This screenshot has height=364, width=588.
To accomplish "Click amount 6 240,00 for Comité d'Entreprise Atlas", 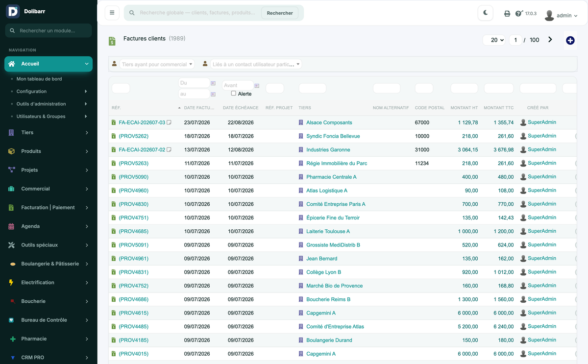I will [503, 327].
